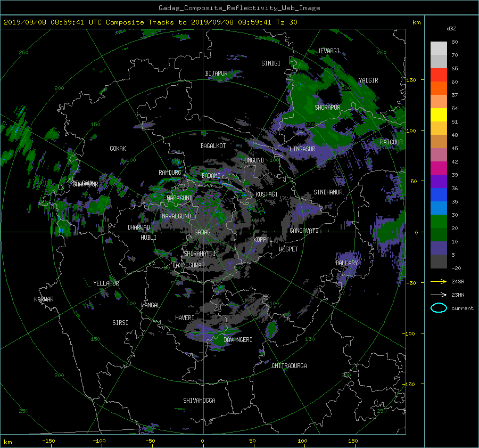Click the BALLARY city label
The width and height of the screenshot is (479, 448).
[346, 263]
